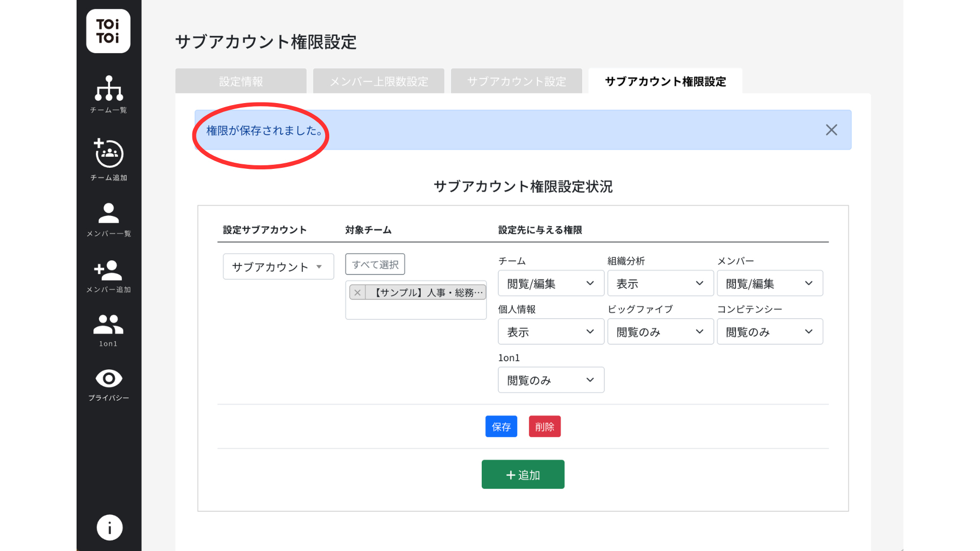Click the 権限が保存されました。 message text

tap(264, 131)
